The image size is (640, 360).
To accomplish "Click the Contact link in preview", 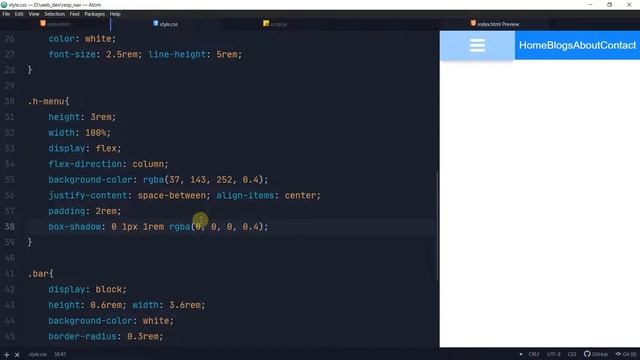I will [618, 45].
